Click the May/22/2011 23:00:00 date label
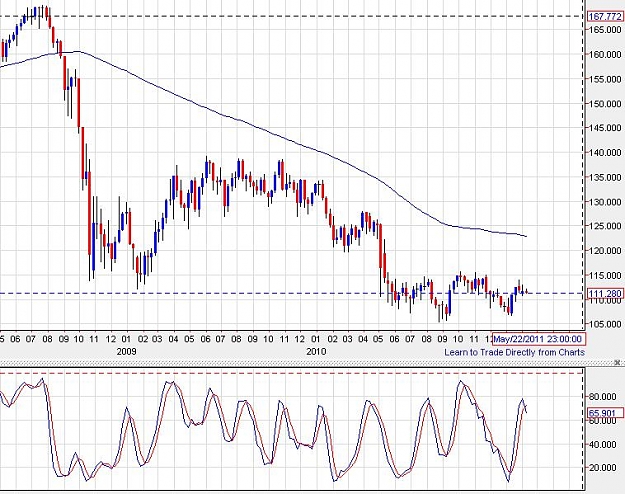625x494 pixels. pyautogui.click(x=539, y=339)
